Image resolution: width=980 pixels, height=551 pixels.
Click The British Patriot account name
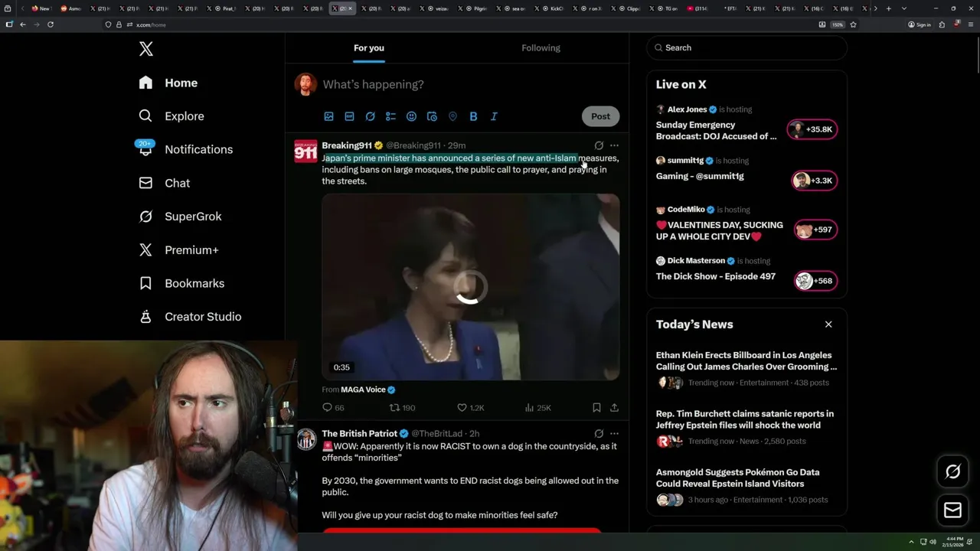coord(359,433)
